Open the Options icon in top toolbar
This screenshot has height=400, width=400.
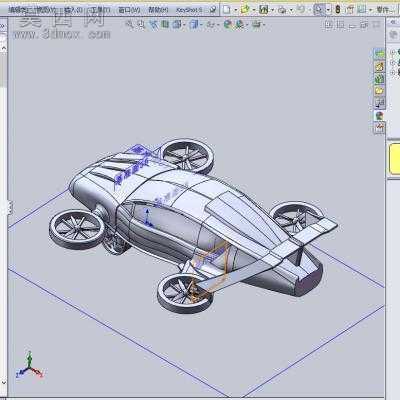click(x=362, y=10)
